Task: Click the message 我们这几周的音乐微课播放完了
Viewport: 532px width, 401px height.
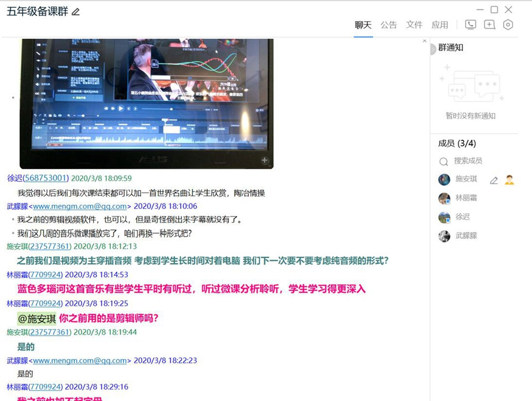Action: (105, 234)
